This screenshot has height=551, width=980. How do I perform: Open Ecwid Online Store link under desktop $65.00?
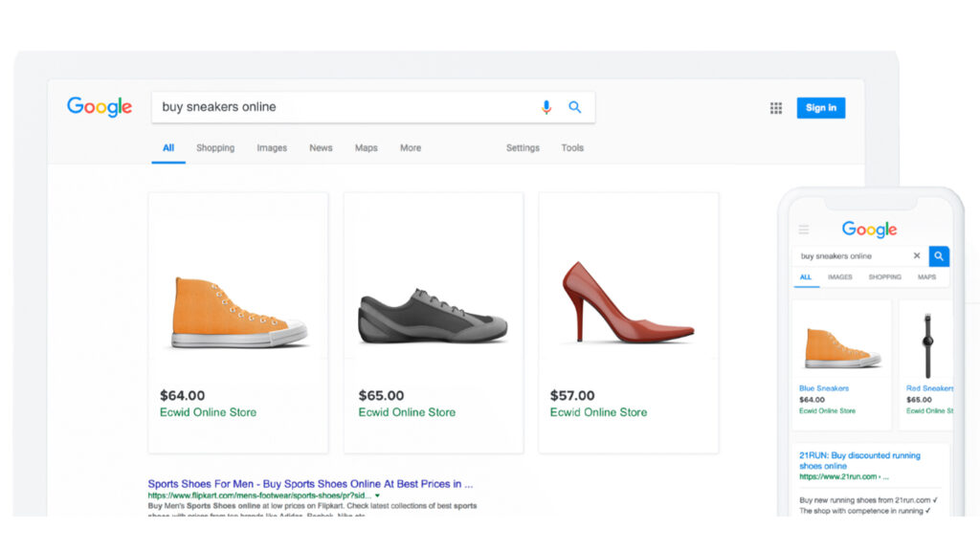[x=407, y=412]
